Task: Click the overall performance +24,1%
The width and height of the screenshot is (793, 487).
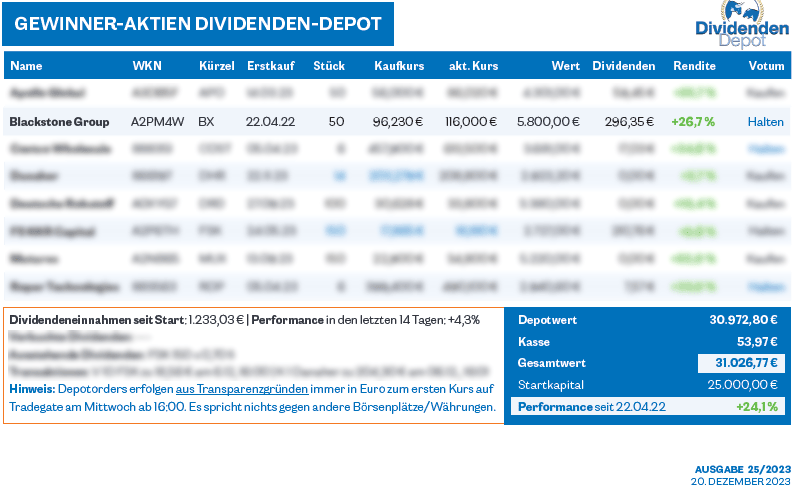Action: [x=757, y=407]
